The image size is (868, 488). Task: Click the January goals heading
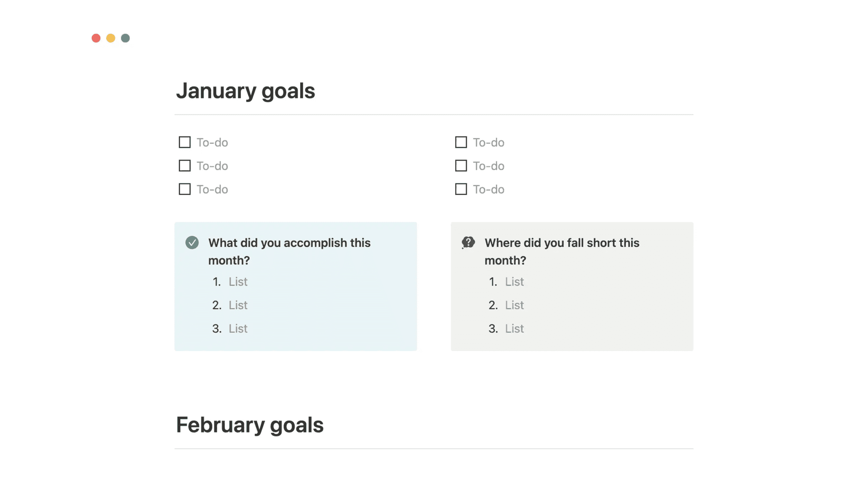tap(245, 91)
